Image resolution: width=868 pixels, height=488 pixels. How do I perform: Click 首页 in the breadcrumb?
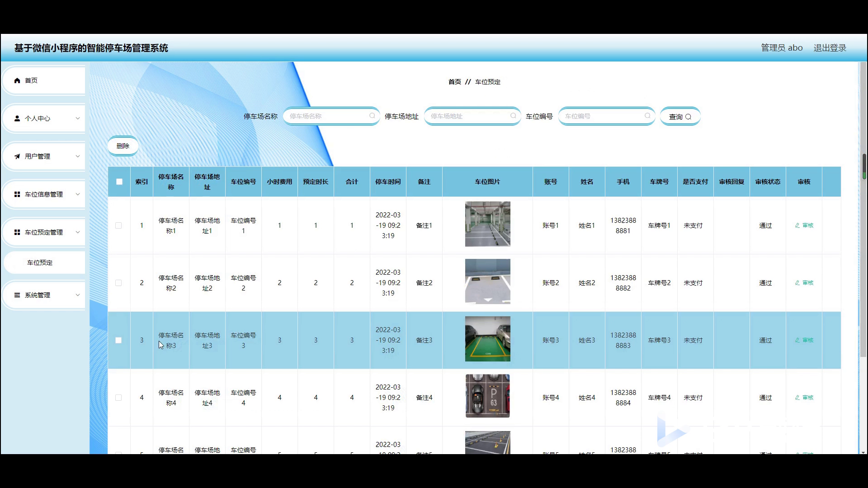pyautogui.click(x=454, y=82)
